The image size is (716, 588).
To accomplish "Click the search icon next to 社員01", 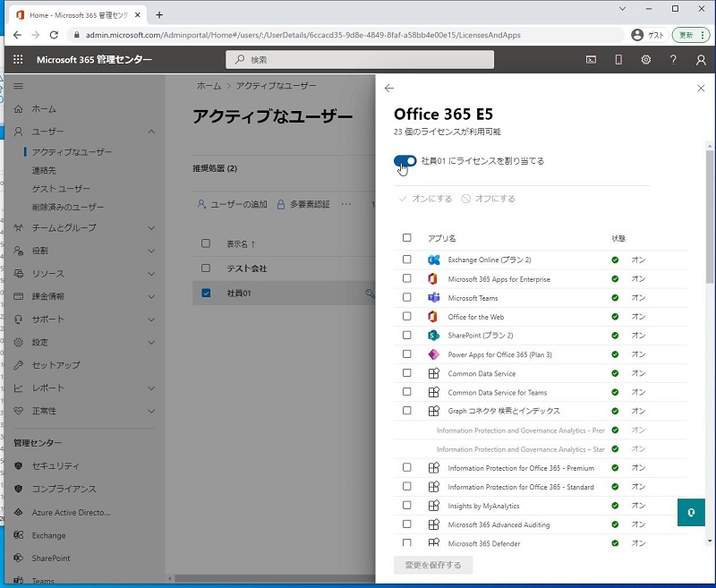I will [x=370, y=293].
